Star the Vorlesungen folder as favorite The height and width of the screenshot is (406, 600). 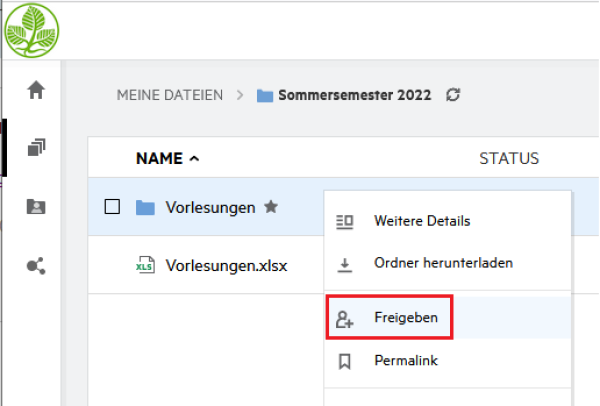(270, 207)
